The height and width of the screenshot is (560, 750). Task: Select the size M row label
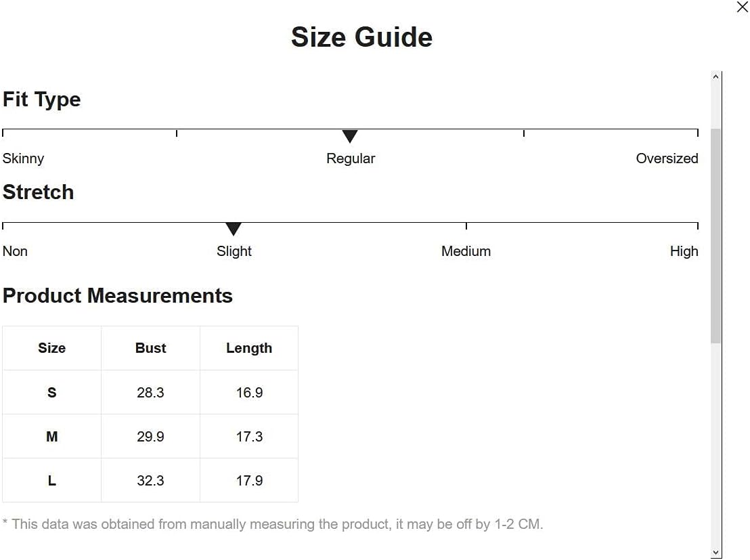coord(52,437)
